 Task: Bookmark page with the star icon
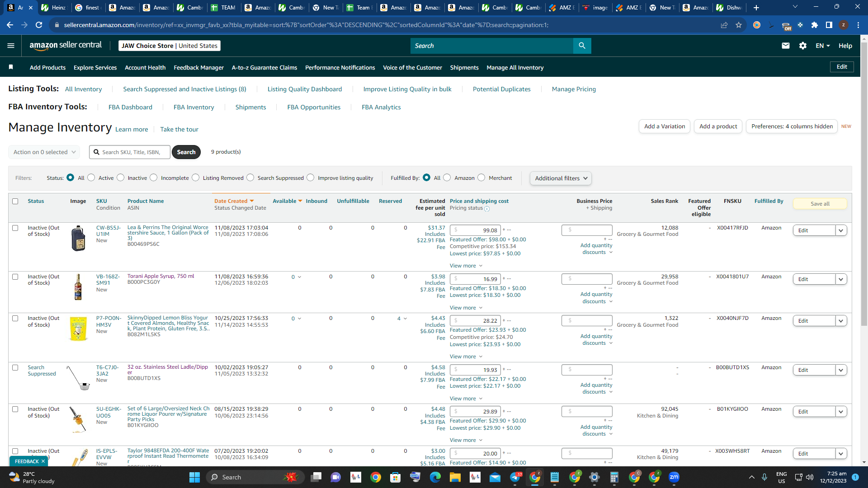(x=739, y=25)
